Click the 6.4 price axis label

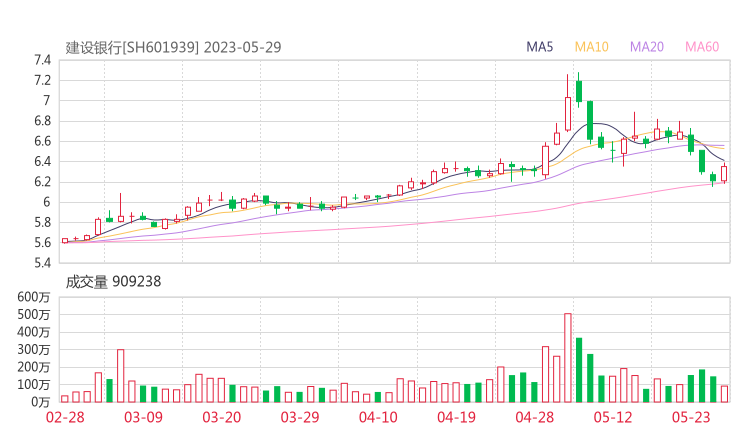[42, 161]
